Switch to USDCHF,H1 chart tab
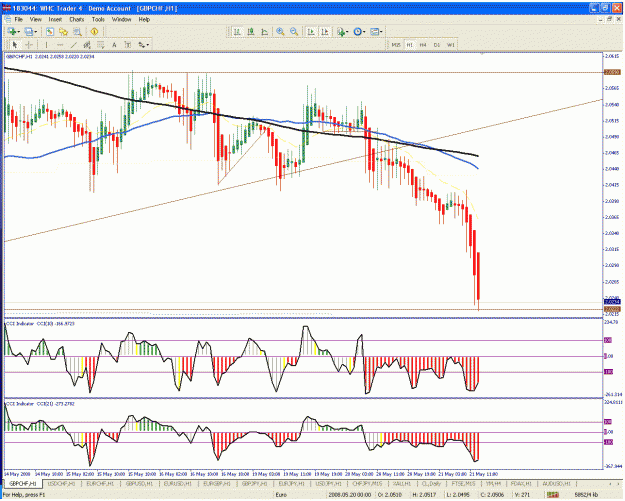625x501 pixels. (61, 484)
